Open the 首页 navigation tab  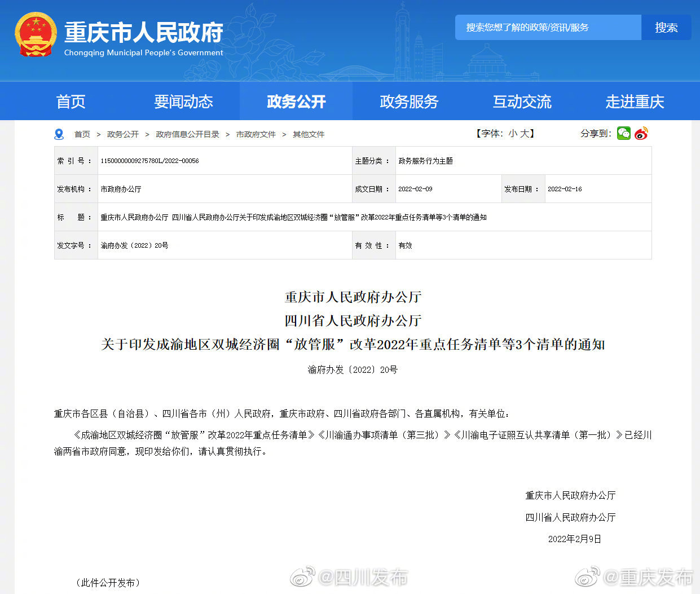[x=71, y=102]
